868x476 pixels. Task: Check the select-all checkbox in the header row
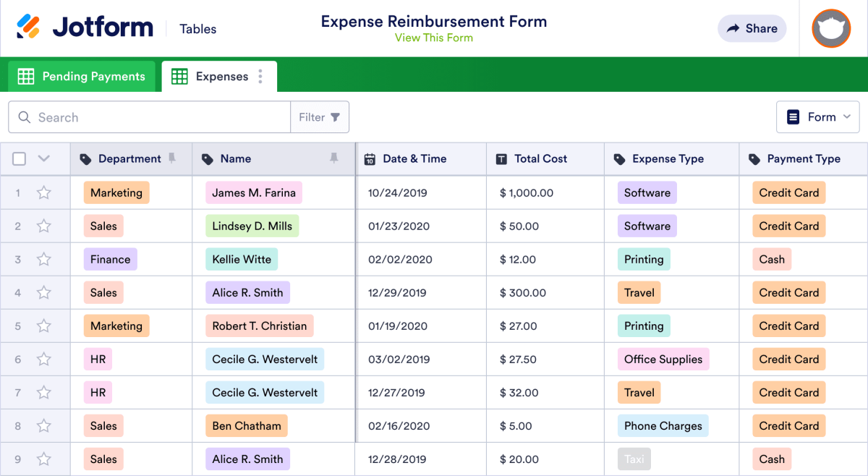pos(19,158)
